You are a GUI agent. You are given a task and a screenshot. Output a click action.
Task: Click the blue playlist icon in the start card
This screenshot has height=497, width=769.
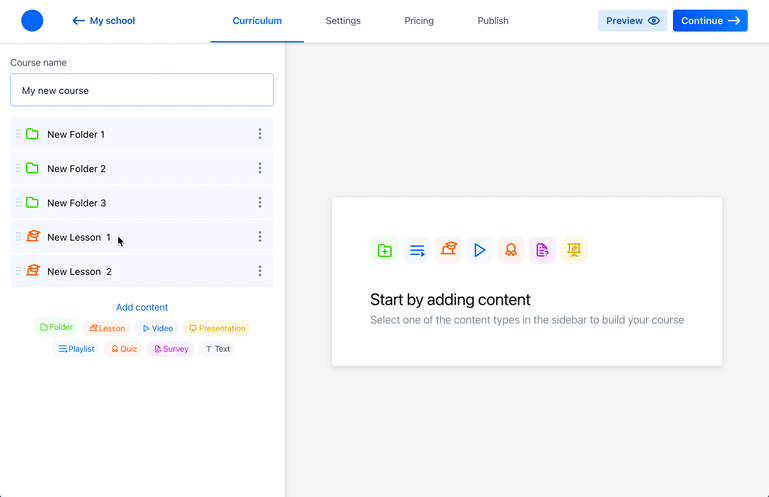[x=417, y=250]
